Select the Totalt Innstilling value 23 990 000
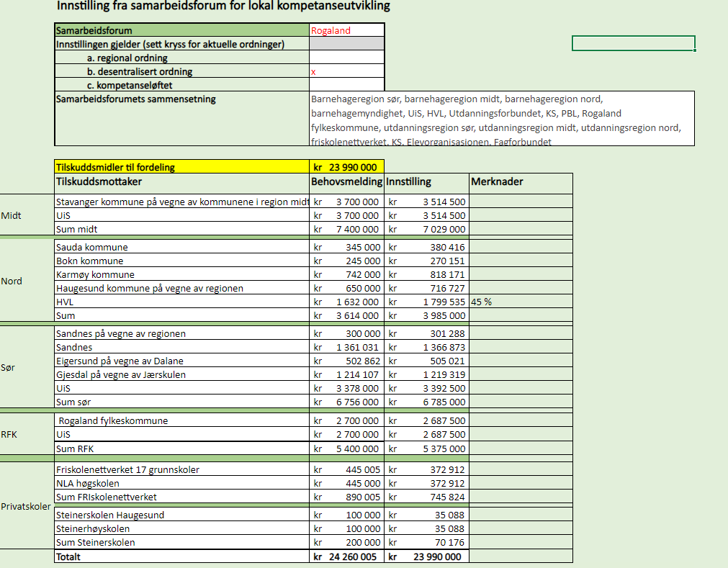The width and height of the screenshot is (728, 568). (x=426, y=556)
